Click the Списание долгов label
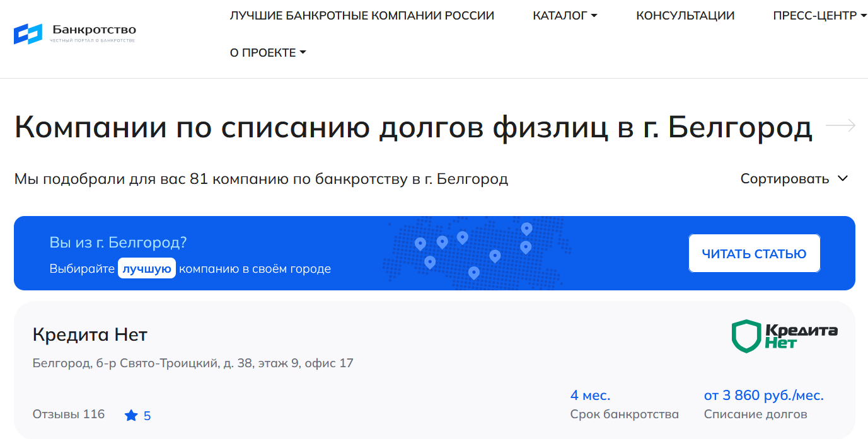This screenshot has height=439, width=868. pyautogui.click(x=755, y=414)
